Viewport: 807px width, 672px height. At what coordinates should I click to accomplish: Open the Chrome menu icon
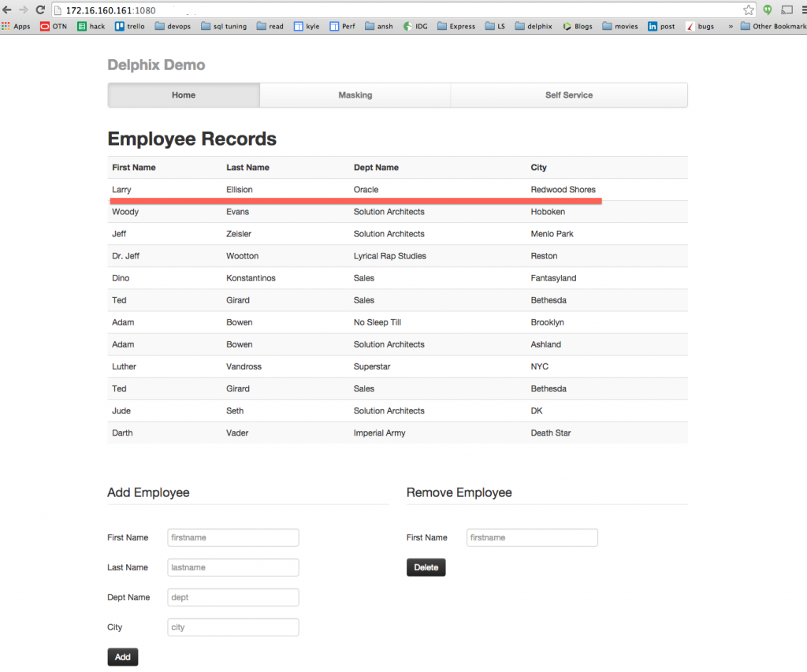pos(802,10)
